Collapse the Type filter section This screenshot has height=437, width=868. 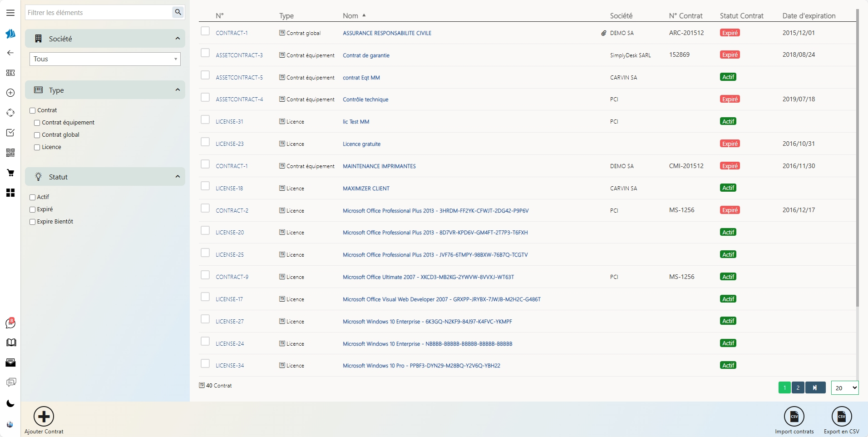point(178,90)
